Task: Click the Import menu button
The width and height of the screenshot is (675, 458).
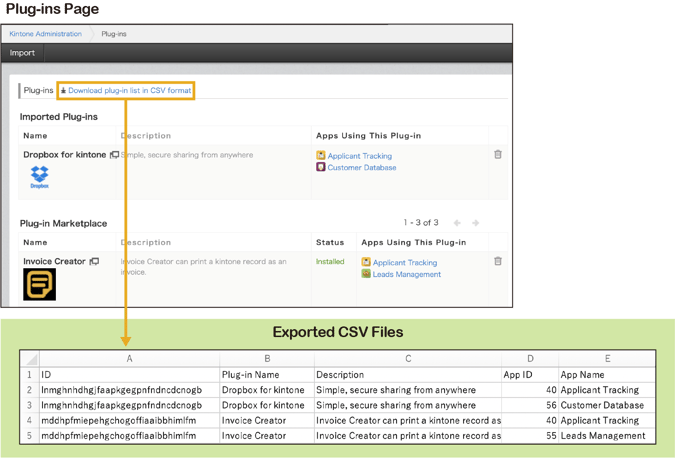Action: pos(22,53)
